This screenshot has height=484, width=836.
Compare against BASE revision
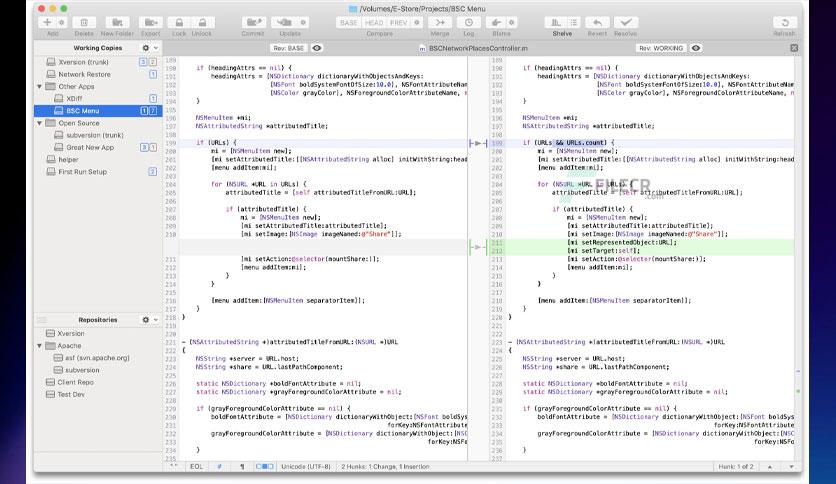349,23
